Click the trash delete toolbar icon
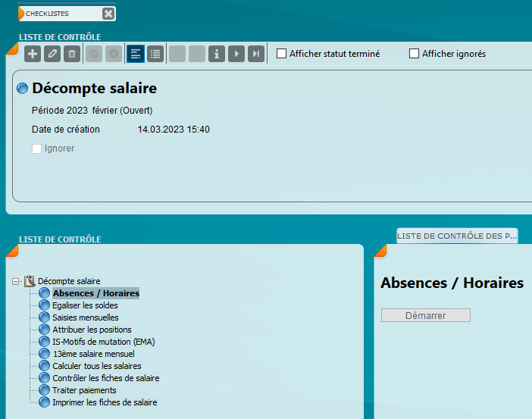The width and height of the screenshot is (532, 419). [x=72, y=54]
